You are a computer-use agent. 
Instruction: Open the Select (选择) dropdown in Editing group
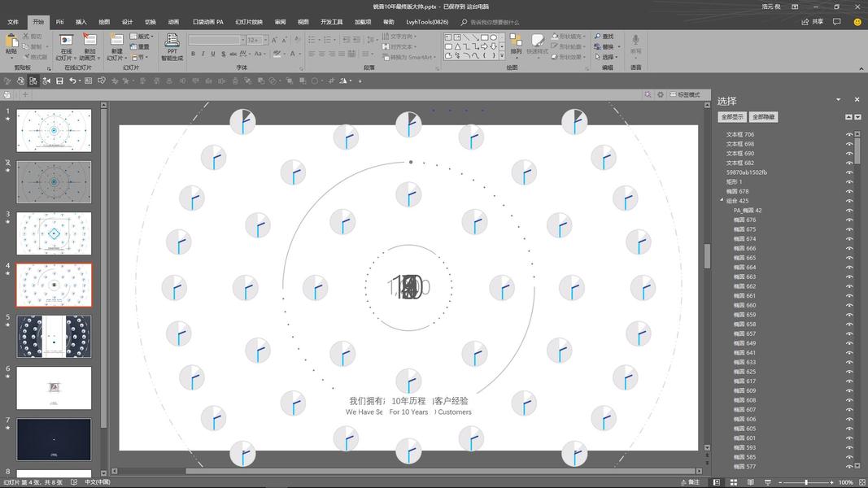607,57
